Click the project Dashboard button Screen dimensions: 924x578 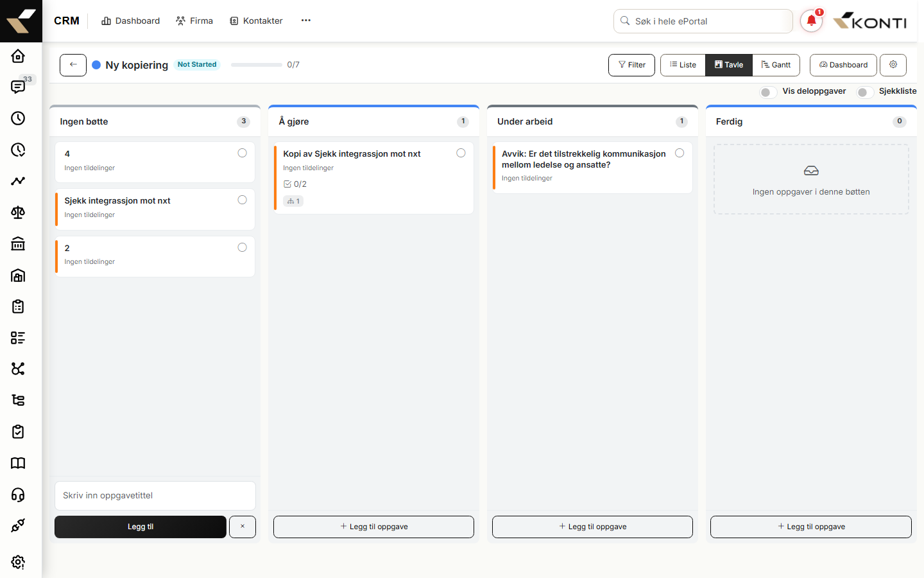click(x=843, y=65)
